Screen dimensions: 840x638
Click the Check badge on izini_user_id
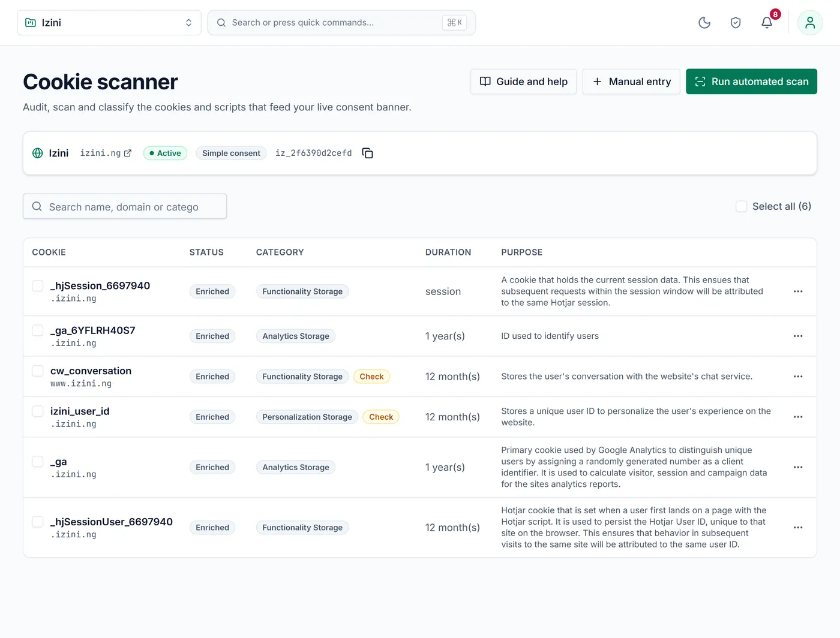point(381,417)
